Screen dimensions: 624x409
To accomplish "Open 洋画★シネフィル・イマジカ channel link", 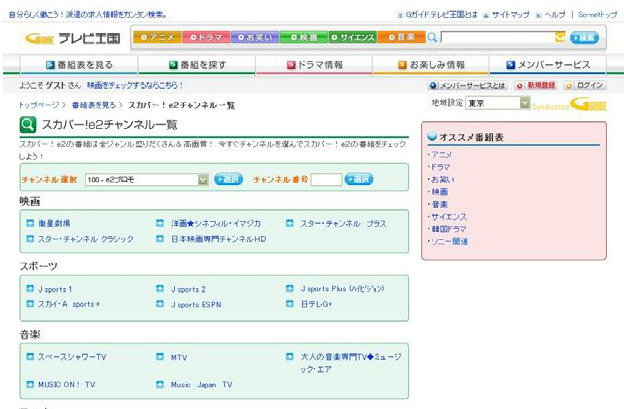I will click(216, 224).
